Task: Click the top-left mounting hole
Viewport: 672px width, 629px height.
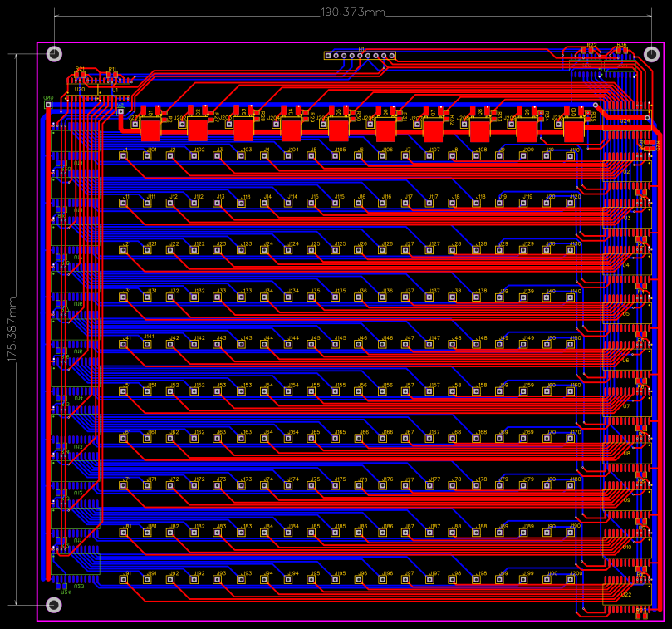Action: 54,53
